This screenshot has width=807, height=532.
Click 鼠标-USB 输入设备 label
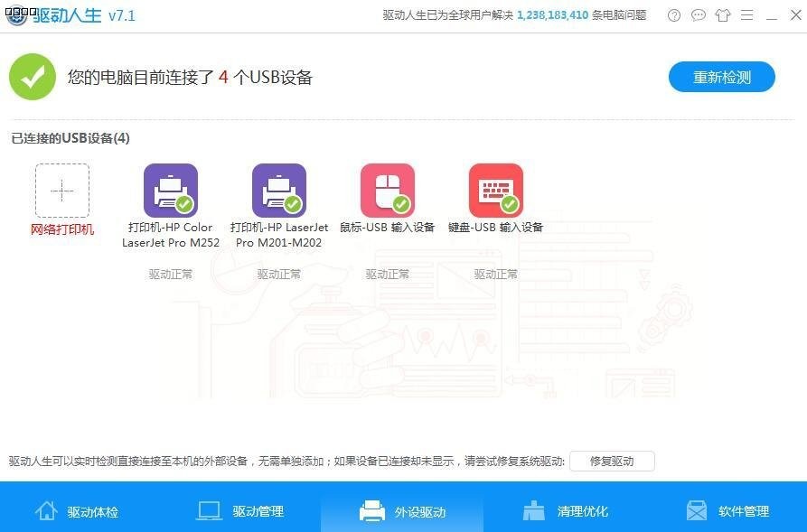pyautogui.click(x=388, y=228)
